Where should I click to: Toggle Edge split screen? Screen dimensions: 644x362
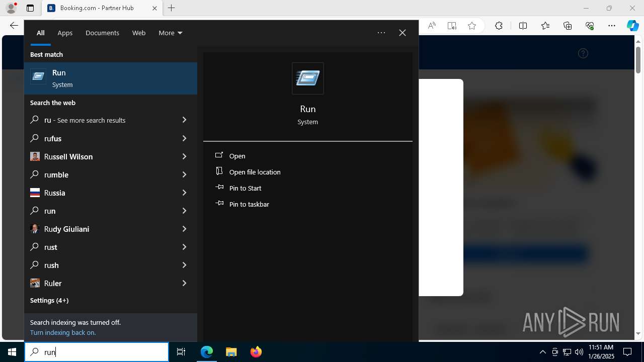pyautogui.click(x=523, y=26)
